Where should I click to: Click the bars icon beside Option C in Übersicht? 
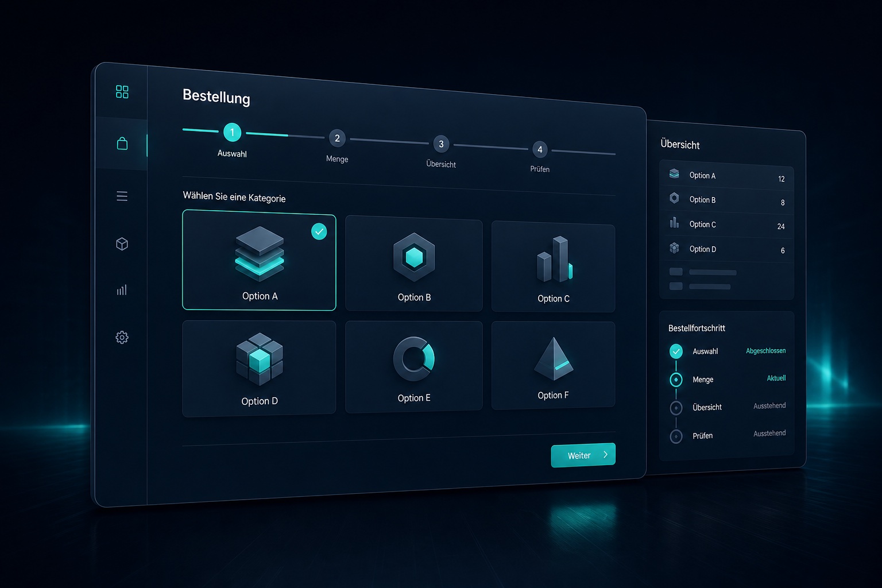(674, 222)
